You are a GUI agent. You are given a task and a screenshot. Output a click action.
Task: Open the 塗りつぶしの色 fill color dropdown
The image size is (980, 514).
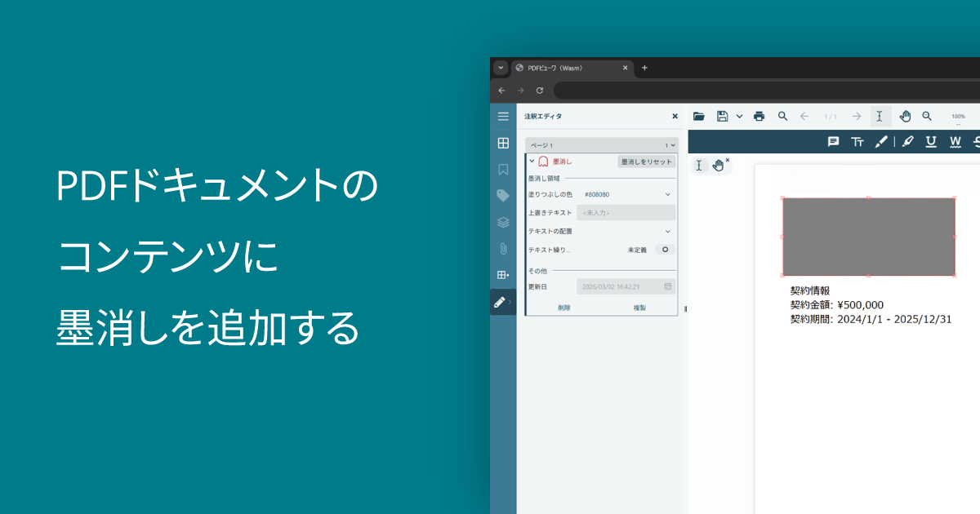click(669, 194)
